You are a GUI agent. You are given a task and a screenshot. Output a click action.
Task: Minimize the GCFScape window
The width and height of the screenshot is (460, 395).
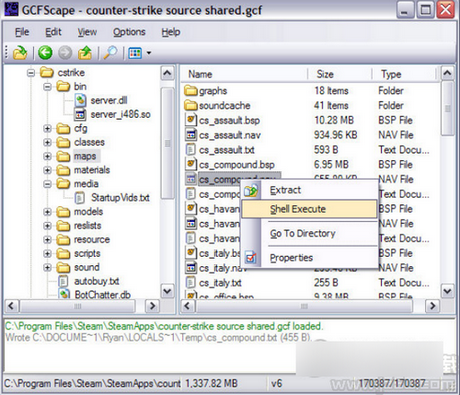pyautogui.click(x=405, y=10)
